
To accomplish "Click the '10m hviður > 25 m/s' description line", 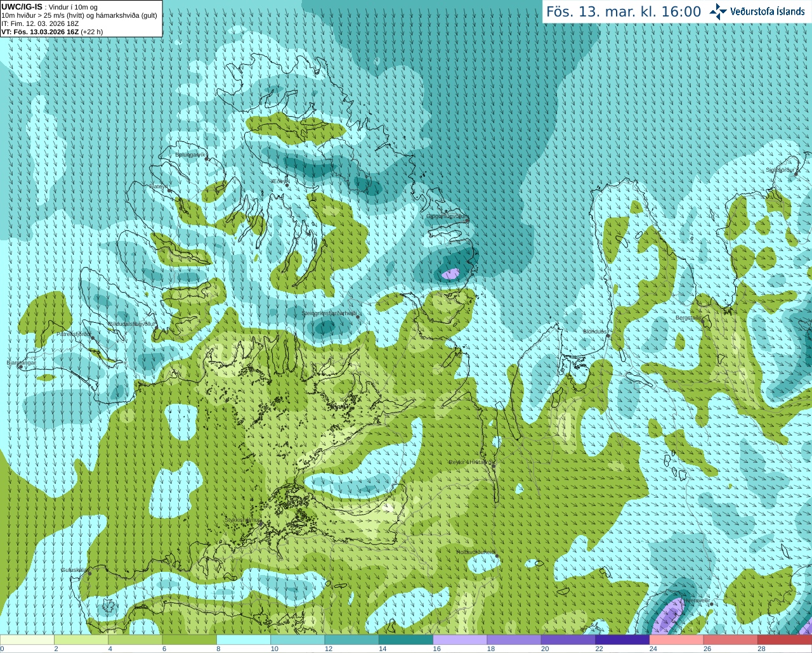I will pos(79,15).
